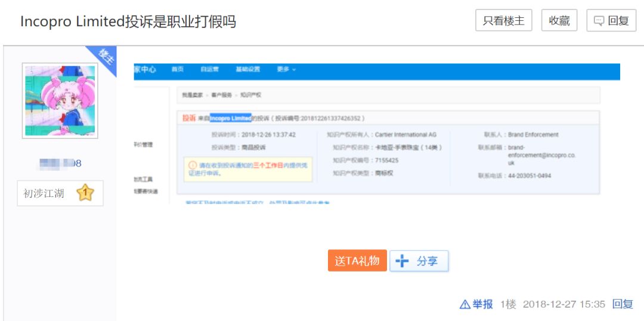Click 首页 in the screenshot's blue nav bar

click(x=178, y=69)
